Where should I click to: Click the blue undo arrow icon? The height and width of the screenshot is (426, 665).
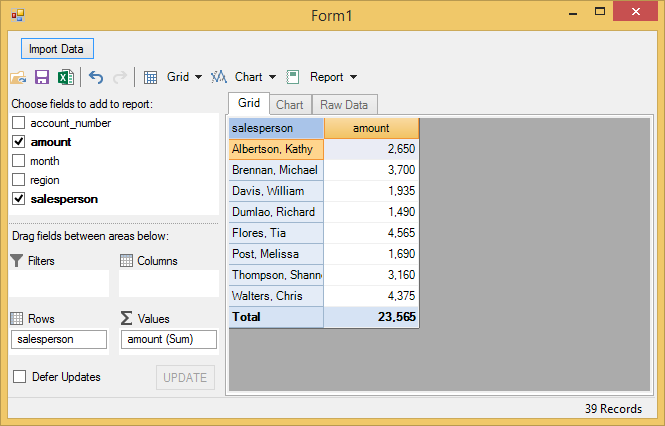(x=96, y=77)
